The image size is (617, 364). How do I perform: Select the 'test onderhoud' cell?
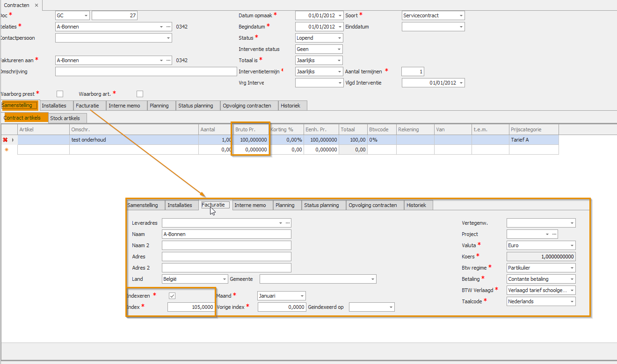coord(134,140)
